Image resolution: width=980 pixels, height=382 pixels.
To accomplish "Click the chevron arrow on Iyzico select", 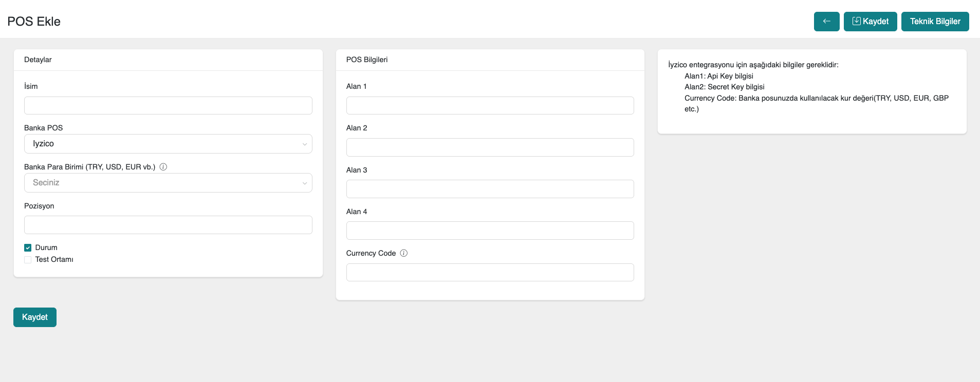I will pyautogui.click(x=305, y=144).
